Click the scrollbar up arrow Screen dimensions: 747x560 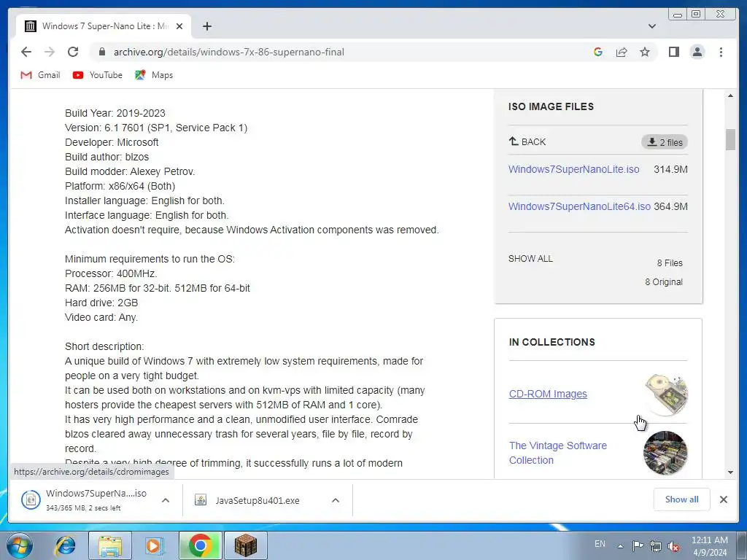(730, 96)
